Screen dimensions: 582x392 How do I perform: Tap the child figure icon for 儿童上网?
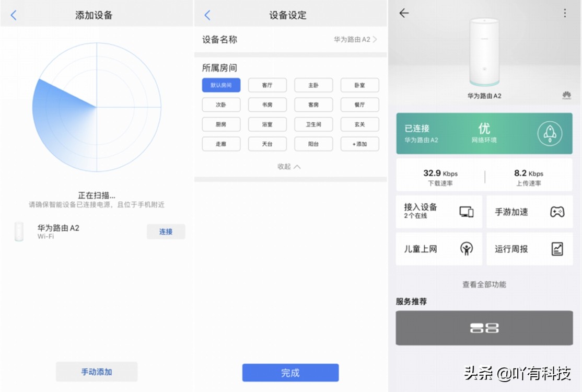click(x=467, y=249)
